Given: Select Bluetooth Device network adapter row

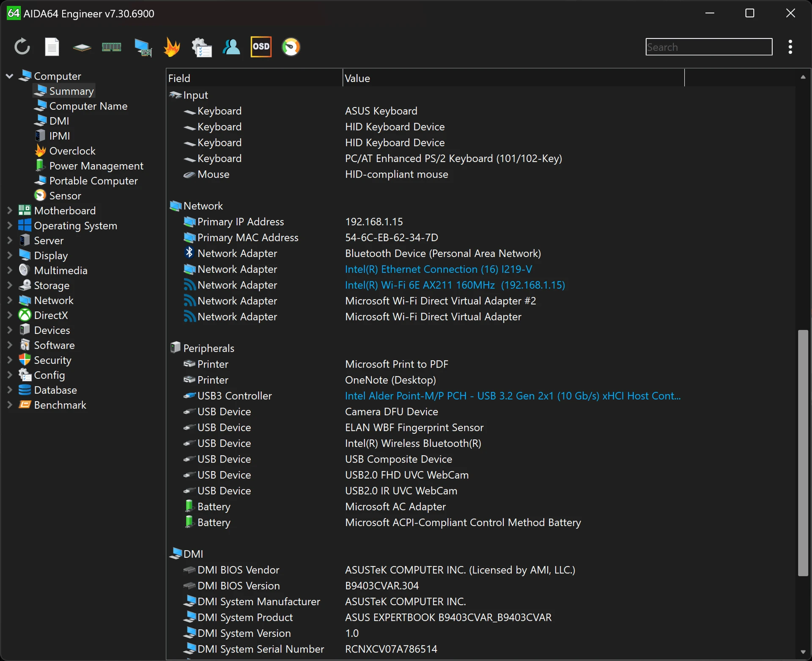Looking at the screenshot, I should click(x=480, y=253).
